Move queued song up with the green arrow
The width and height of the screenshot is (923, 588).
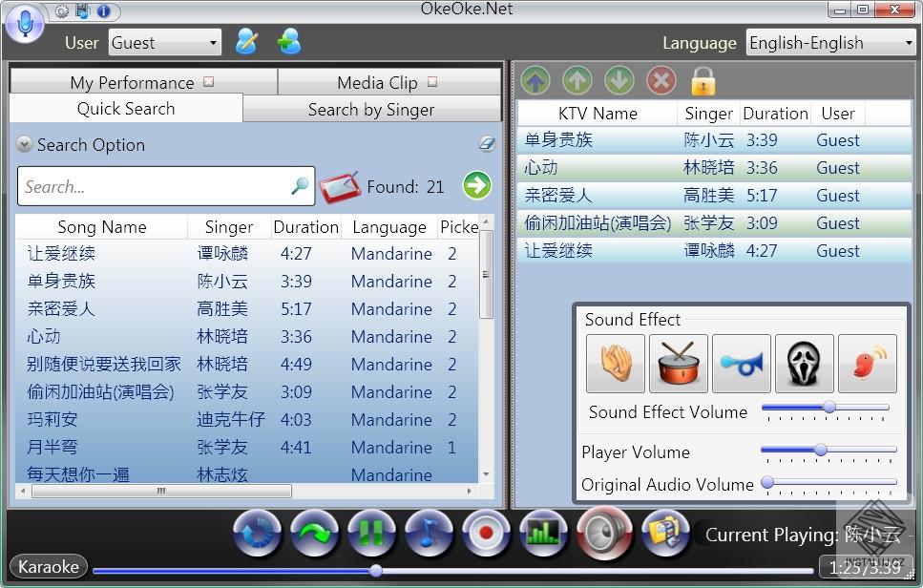tap(577, 80)
